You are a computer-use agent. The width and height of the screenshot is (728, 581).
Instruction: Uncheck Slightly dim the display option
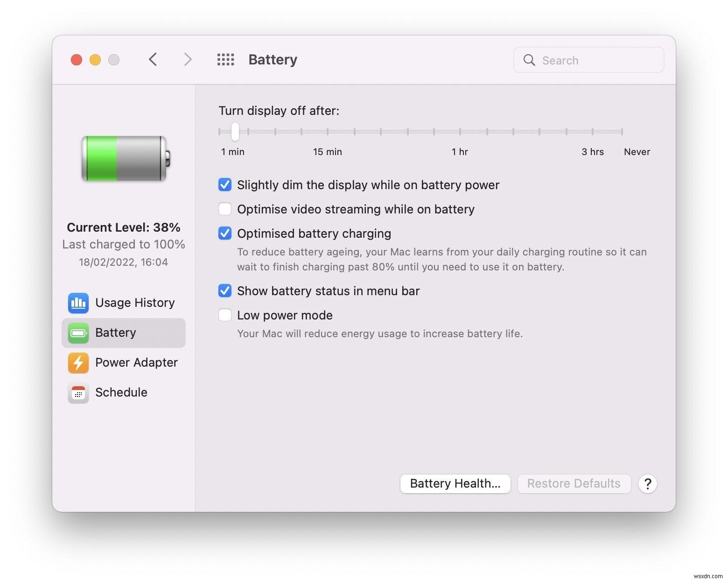(224, 184)
